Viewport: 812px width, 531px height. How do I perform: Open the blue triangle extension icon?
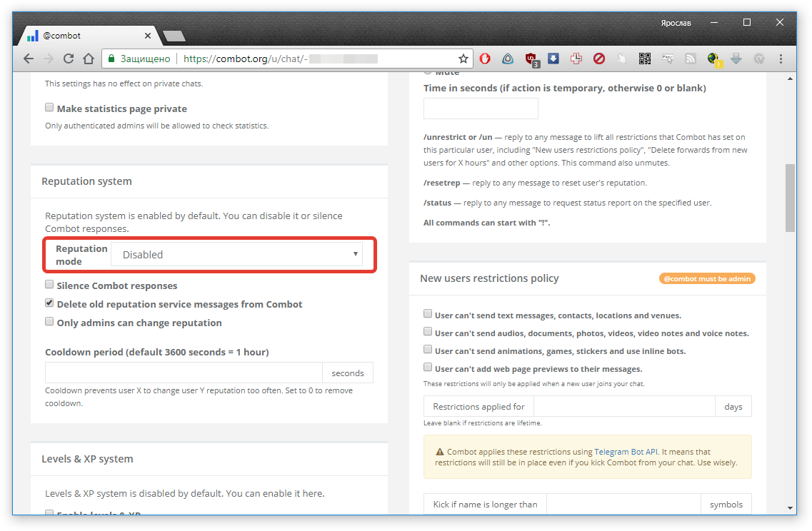508,59
